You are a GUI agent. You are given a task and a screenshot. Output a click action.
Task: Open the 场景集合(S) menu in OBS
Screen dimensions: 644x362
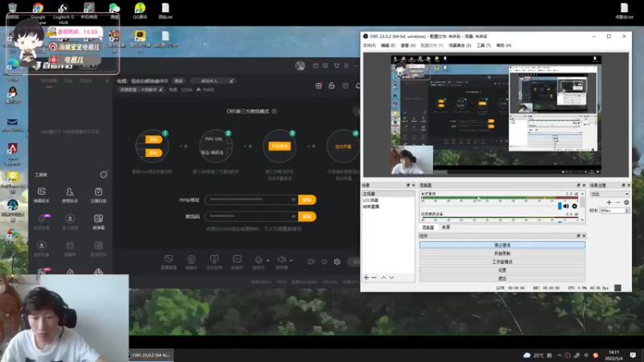[x=460, y=46]
